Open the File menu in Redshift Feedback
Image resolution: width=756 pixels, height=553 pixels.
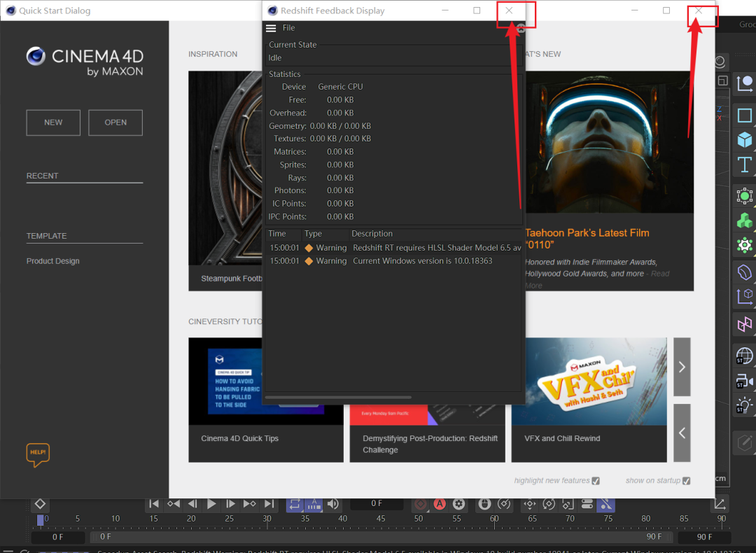coord(289,28)
